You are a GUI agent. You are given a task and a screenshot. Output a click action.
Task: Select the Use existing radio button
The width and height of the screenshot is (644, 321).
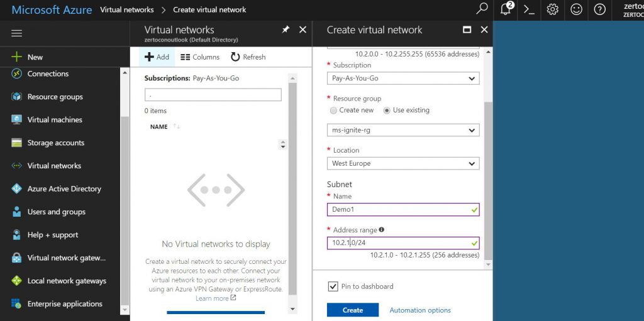click(x=387, y=111)
